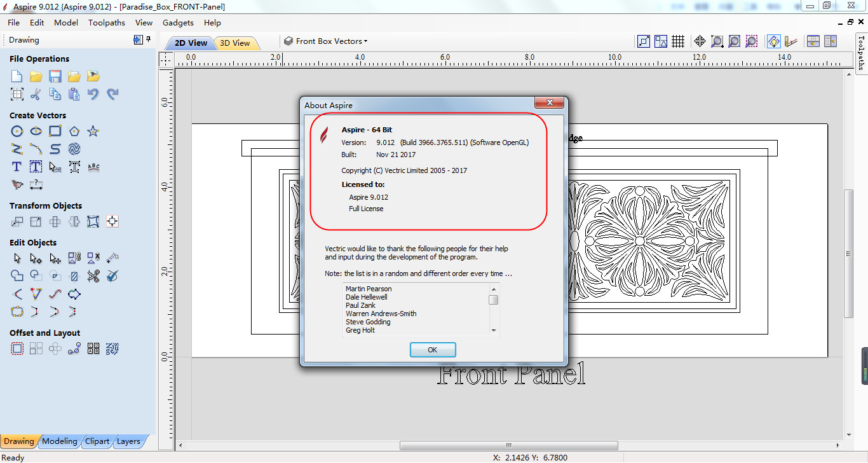Select the Draw Text T tool
The height and width of the screenshot is (463, 868).
pyautogui.click(x=17, y=167)
